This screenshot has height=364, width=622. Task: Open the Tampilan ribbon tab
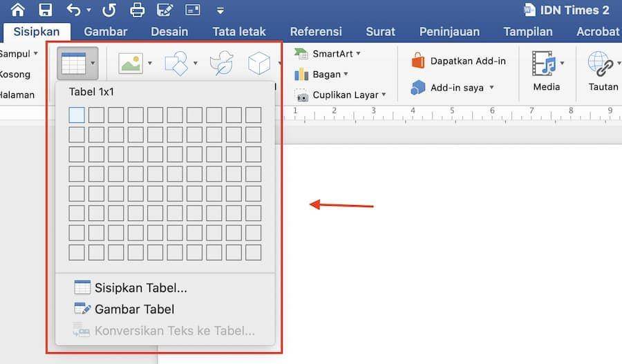528,31
